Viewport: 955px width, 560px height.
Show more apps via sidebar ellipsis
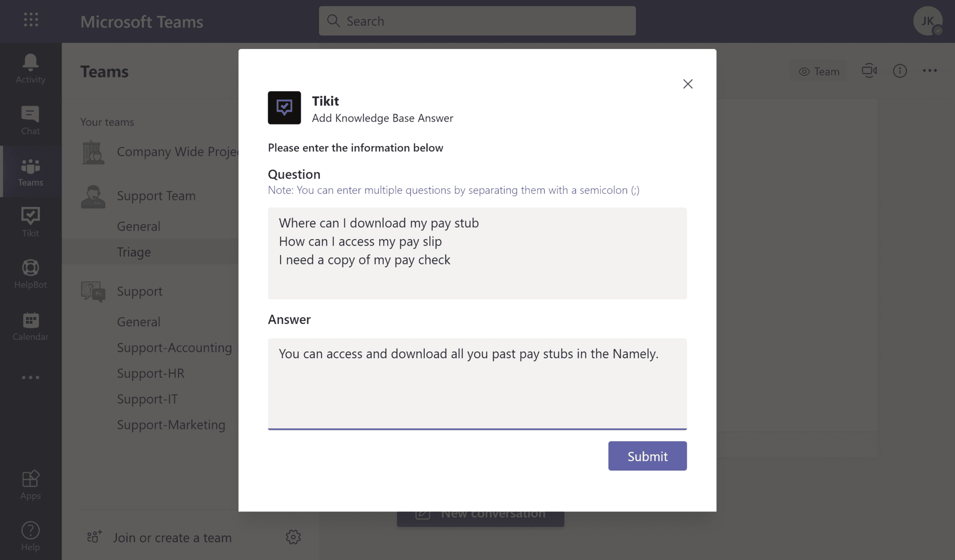pyautogui.click(x=31, y=377)
